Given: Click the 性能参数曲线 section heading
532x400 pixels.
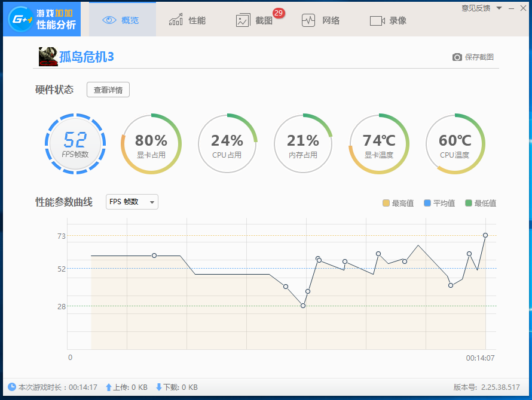Looking at the screenshot, I should click(x=64, y=202).
